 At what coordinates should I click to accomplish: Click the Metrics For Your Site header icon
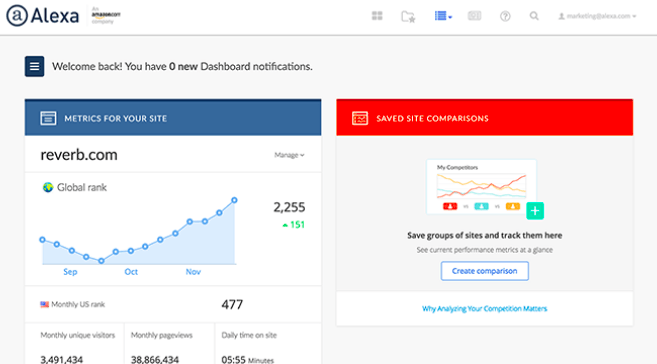point(48,118)
